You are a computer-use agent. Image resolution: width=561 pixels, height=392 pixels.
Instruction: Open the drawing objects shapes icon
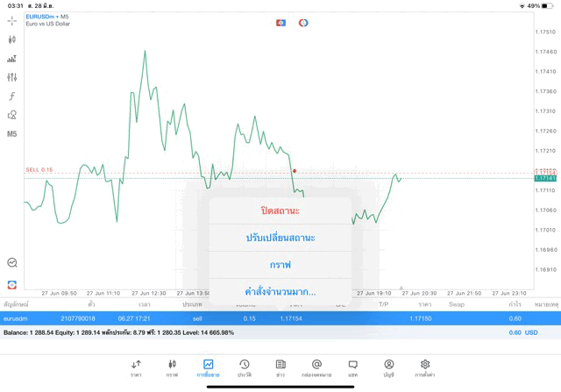pos(12,115)
